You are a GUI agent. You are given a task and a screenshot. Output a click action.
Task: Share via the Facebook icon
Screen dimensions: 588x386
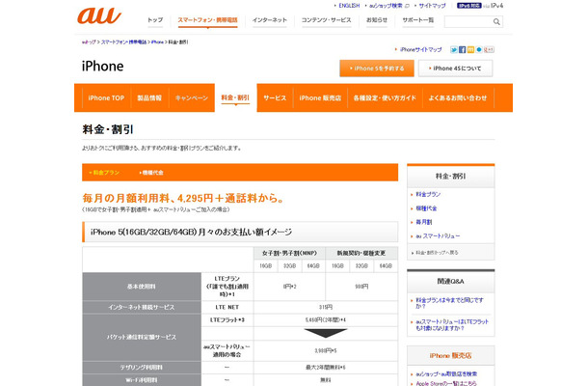pos(462,49)
